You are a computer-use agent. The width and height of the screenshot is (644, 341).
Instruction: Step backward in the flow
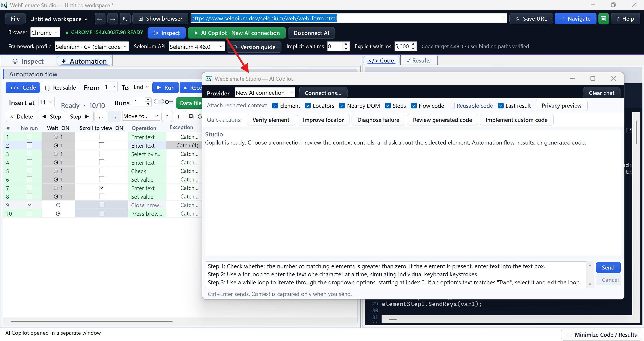52,117
